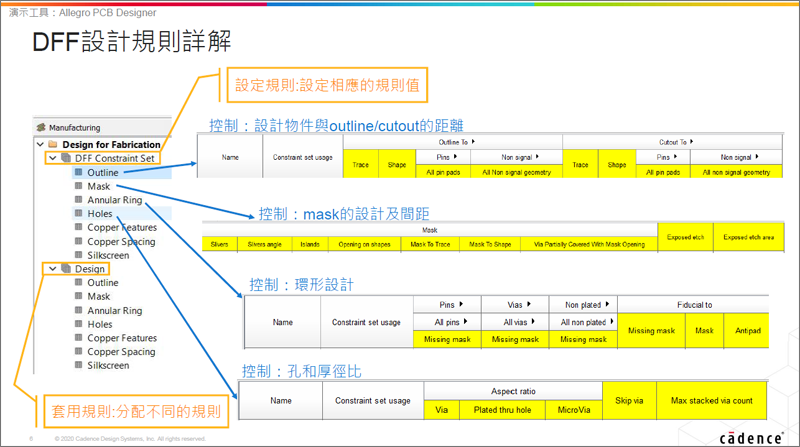Click grid icon beside Mask in DFF Constraint Set
The height and width of the screenshot is (447, 800).
79,186
